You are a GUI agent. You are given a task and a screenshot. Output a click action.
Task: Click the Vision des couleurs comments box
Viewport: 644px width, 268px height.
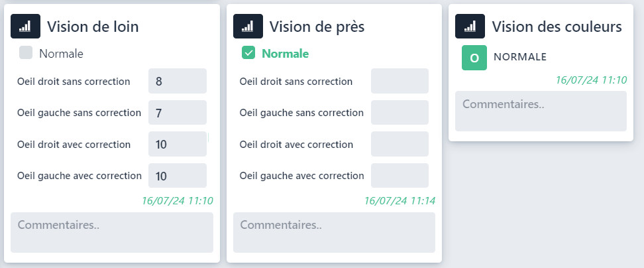tap(541, 111)
